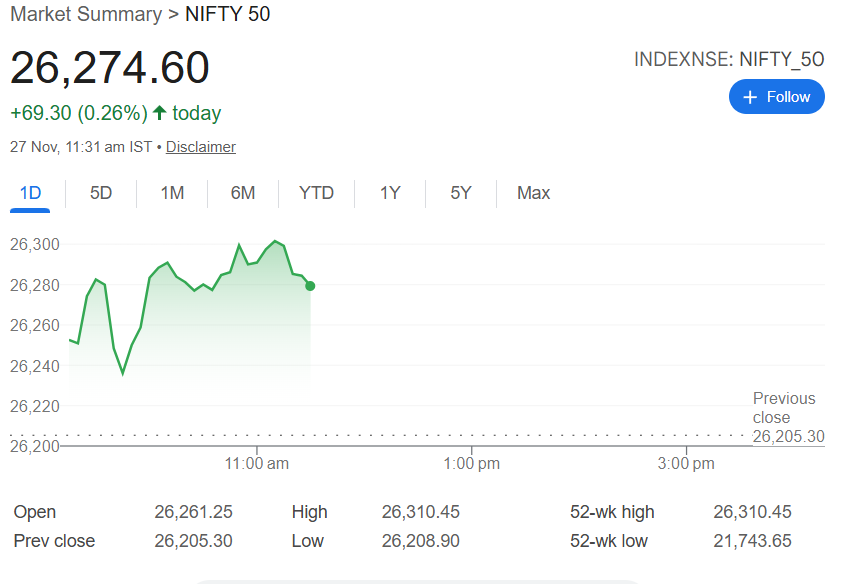Show the 6M chart range
Screen dimensions: 847x584
(x=243, y=193)
